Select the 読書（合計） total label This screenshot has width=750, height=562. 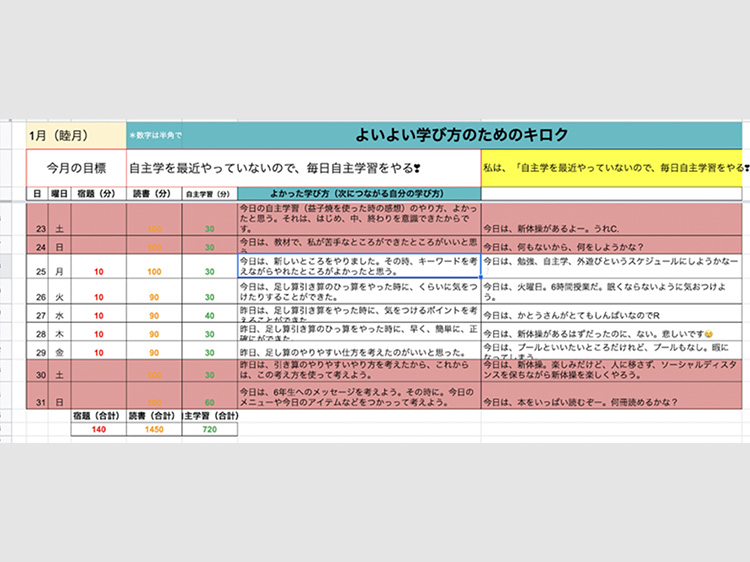tap(154, 416)
